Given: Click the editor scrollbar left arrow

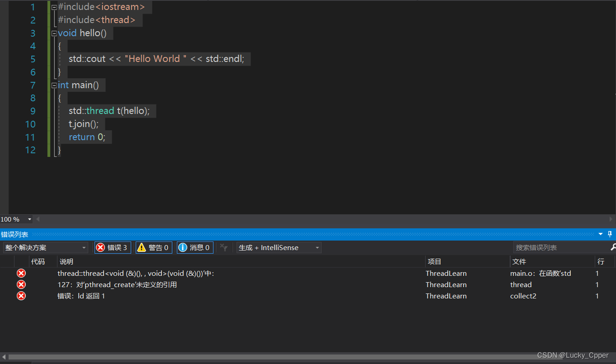Looking at the screenshot, I should tap(38, 219).
